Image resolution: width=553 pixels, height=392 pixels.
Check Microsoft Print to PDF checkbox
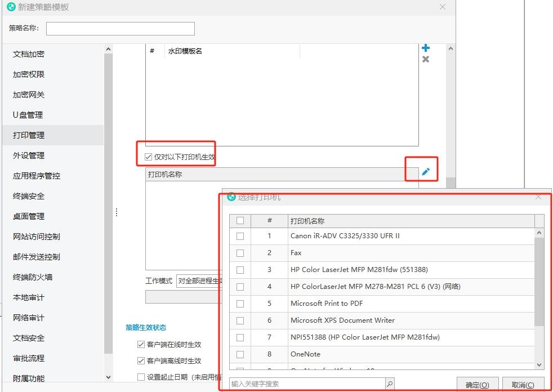point(240,304)
